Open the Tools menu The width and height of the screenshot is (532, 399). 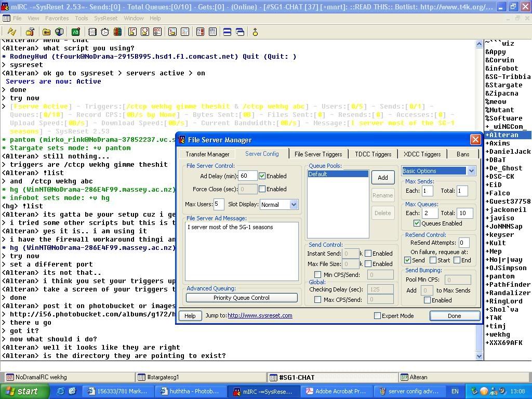pyautogui.click(x=82, y=18)
